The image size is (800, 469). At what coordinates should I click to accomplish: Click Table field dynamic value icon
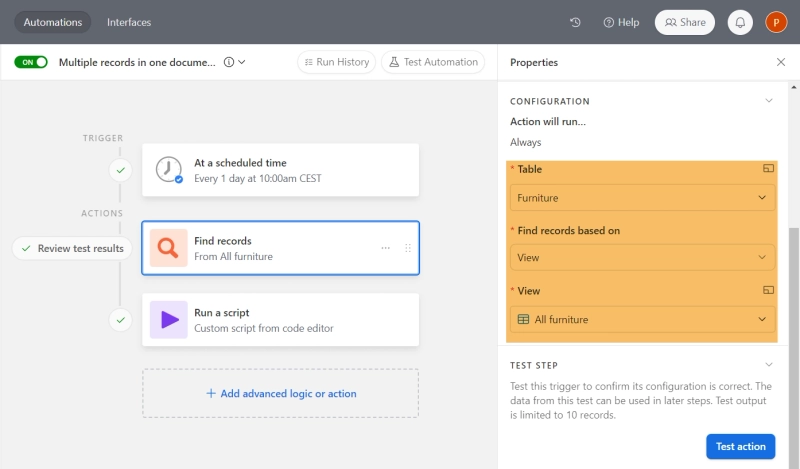(768, 168)
